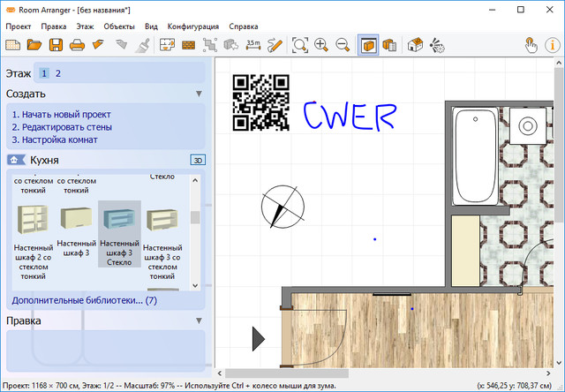Open Дополнительные библиотеки link
This screenshot has width=565, height=392.
click(x=84, y=300)
